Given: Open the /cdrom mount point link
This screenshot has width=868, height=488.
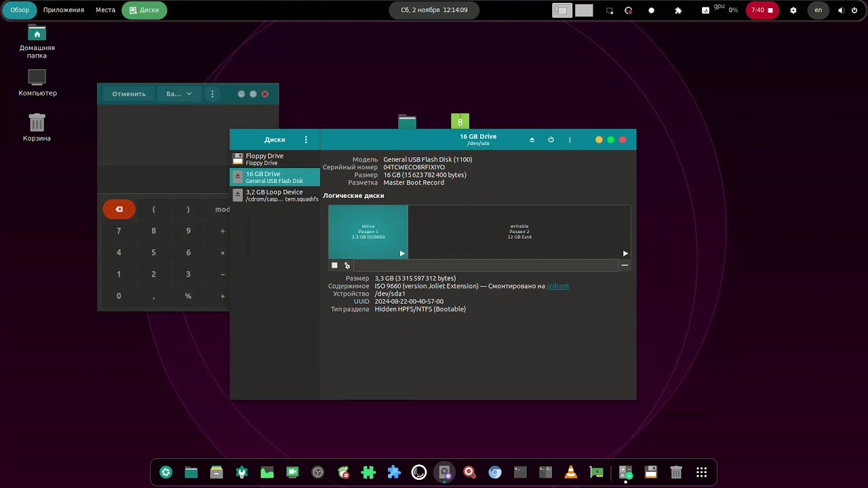Looking at the screenshot, I should (x=557, y=286).
